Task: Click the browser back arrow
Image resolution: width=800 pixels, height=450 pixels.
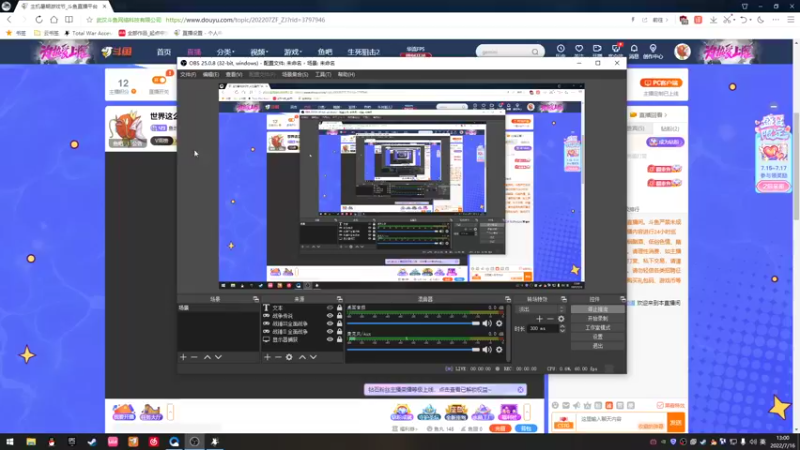Action: tap(9, 19)
